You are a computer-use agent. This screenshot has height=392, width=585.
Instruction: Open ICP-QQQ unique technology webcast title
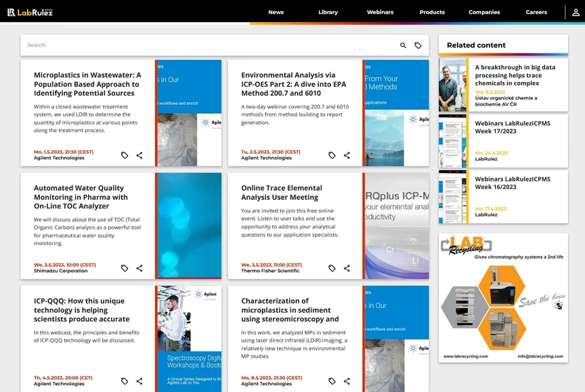point(82,310)
